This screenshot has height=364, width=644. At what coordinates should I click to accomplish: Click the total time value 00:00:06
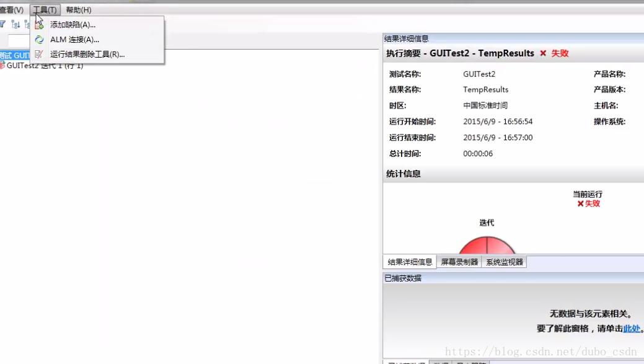pyautogui.click(x=478, y=154)
